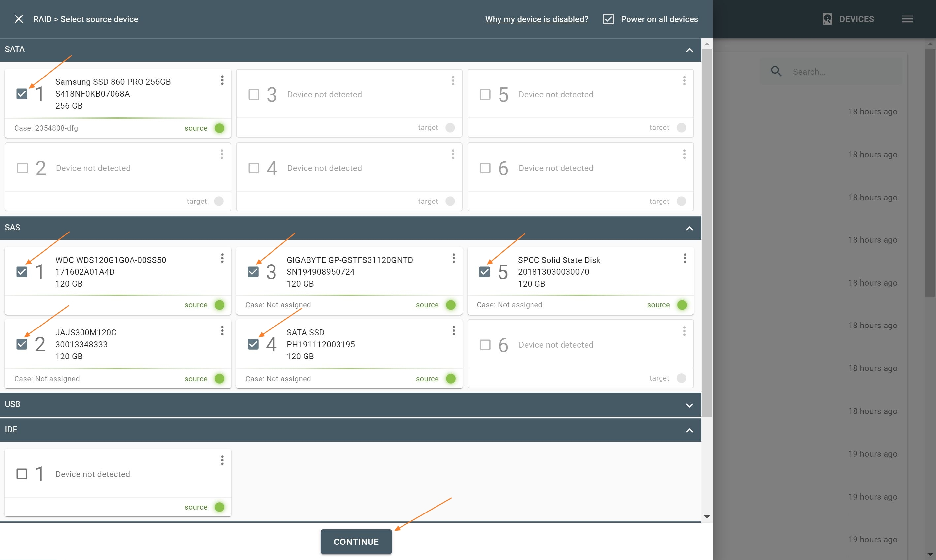Open SAS slot 6 options menu
The image size is (936, 560).
[x=684, y=331]
